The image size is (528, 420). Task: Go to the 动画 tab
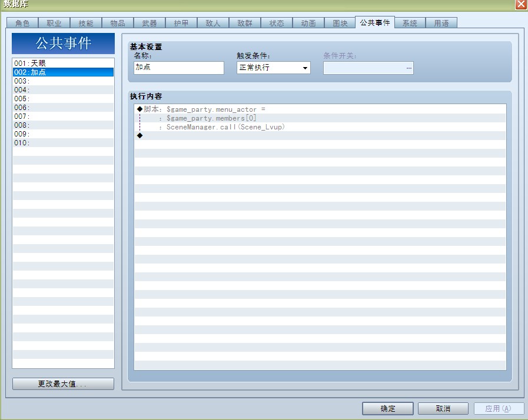[x=308, y=23]
